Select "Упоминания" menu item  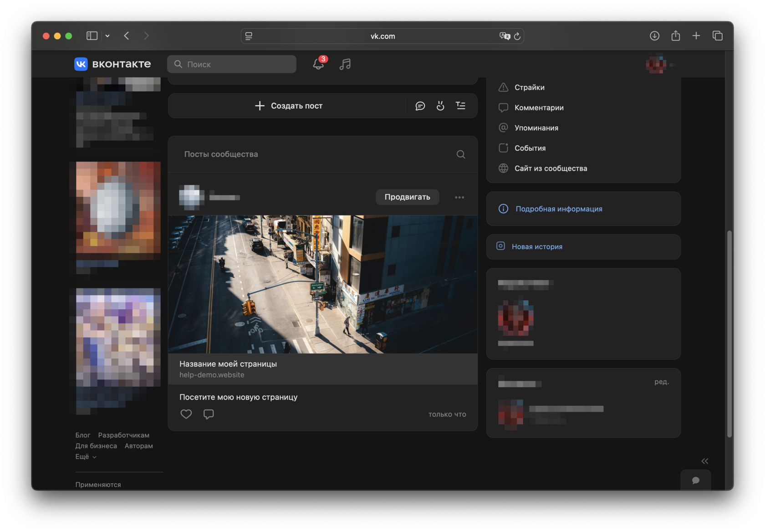(x=536, y=128)
